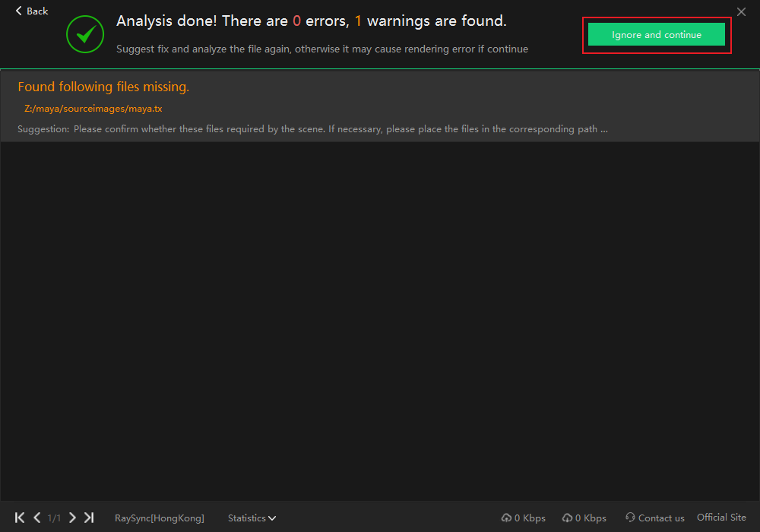The height and width of the screenshot is (532, 760).
Task: Click the 'Suggest fix and analyze' notice text
Action: pos(321,49)
